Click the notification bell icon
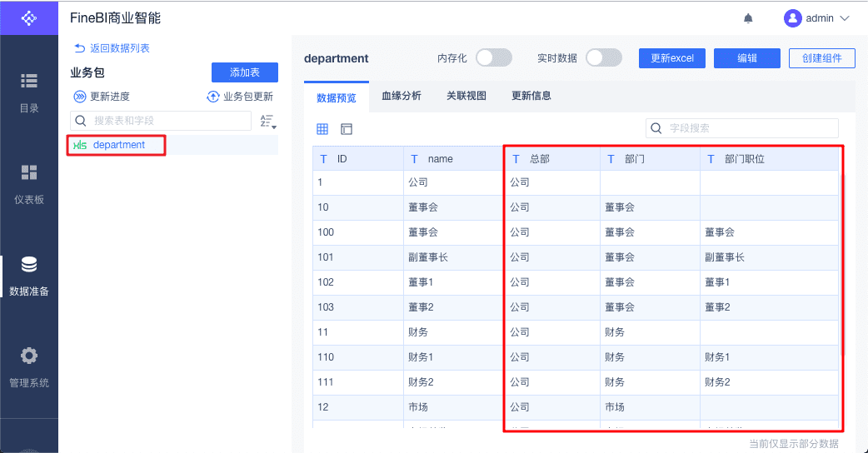Image resolution: width=868 pixels, height=453 pixels. pos(748,18)
